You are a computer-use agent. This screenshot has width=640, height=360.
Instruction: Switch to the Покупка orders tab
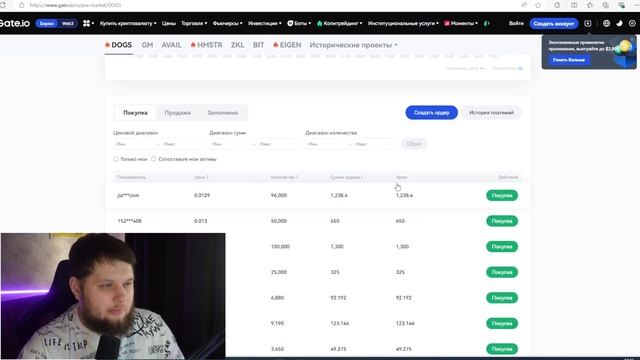(135, 113)
